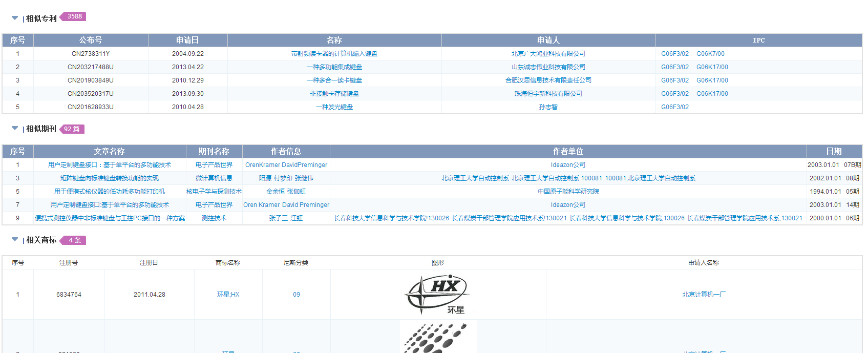This screenshot has width=868, height=353.
Task: Collapse the 相关商标 section arrow
Action: click(15, 239)
